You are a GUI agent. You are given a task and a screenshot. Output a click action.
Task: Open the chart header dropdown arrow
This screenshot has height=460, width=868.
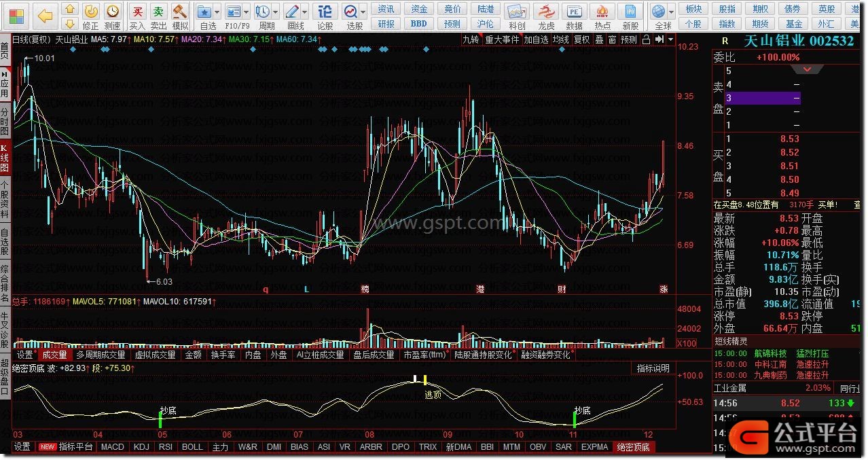671,39
